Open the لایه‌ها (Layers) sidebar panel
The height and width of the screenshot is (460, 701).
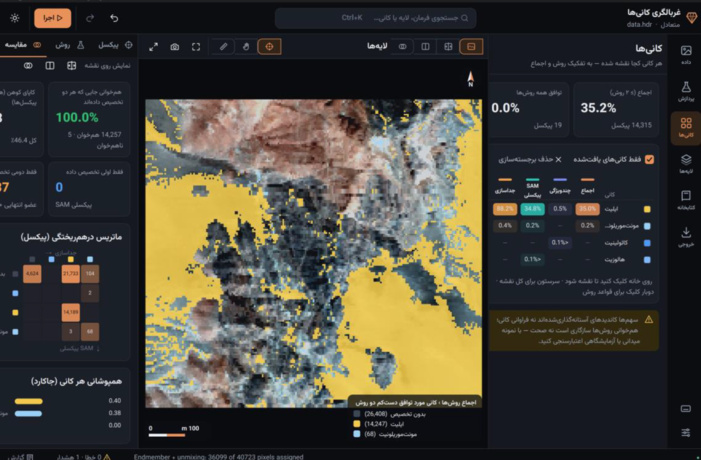click(685, 164)
